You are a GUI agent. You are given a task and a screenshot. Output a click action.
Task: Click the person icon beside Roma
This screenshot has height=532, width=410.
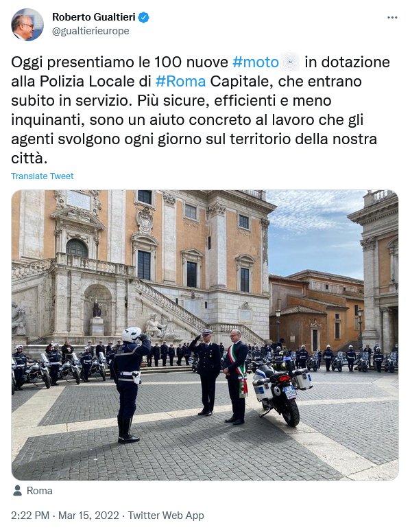tap(17, 491)
